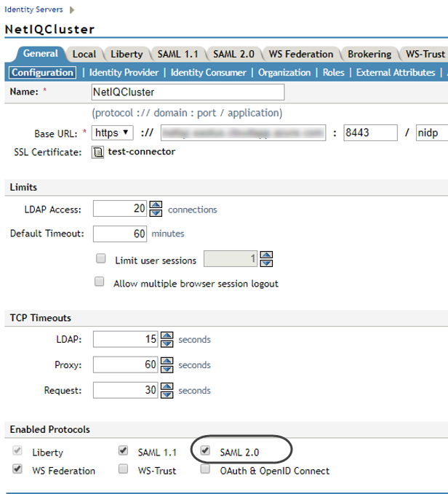
Task: Click the Proxy timeout field showing 60
Action: pos(125,364)
